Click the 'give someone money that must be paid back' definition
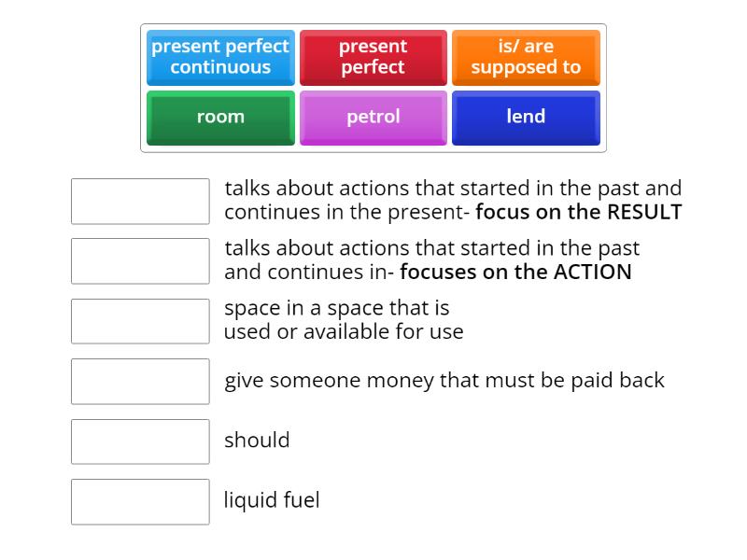 pos(444,380)
